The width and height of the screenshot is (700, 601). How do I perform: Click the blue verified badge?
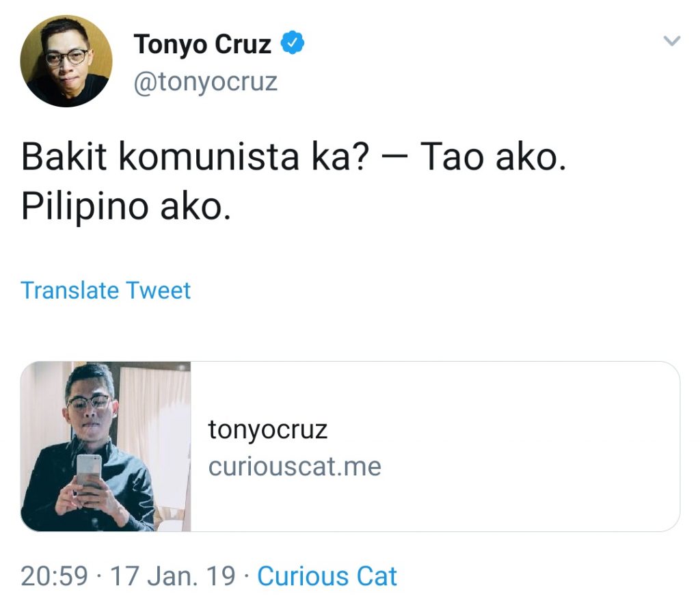(294, 44)
